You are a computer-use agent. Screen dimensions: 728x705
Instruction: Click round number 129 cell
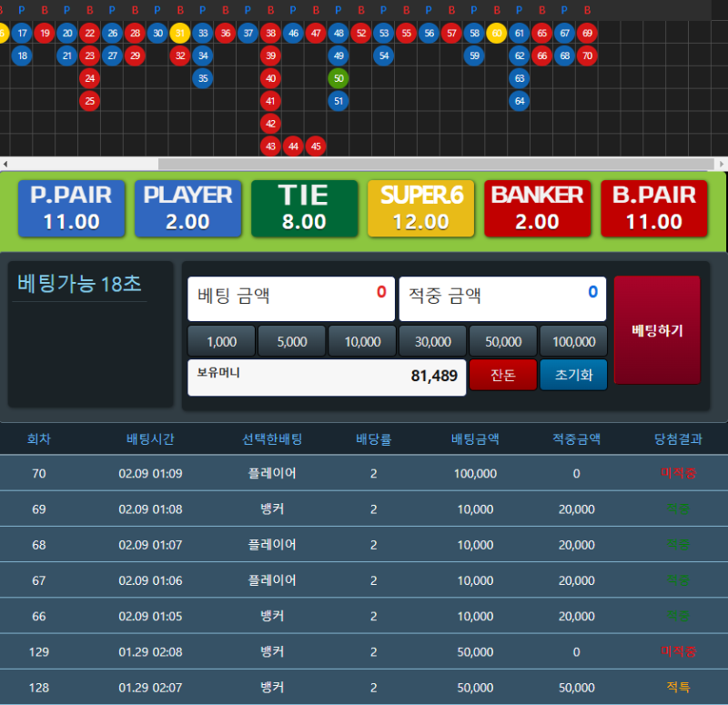[x=39, y=652]
